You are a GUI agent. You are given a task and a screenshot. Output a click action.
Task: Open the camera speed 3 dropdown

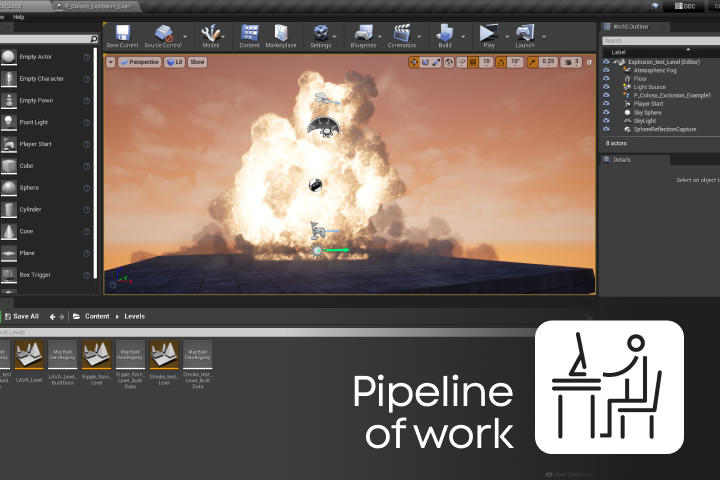point(572,62)
